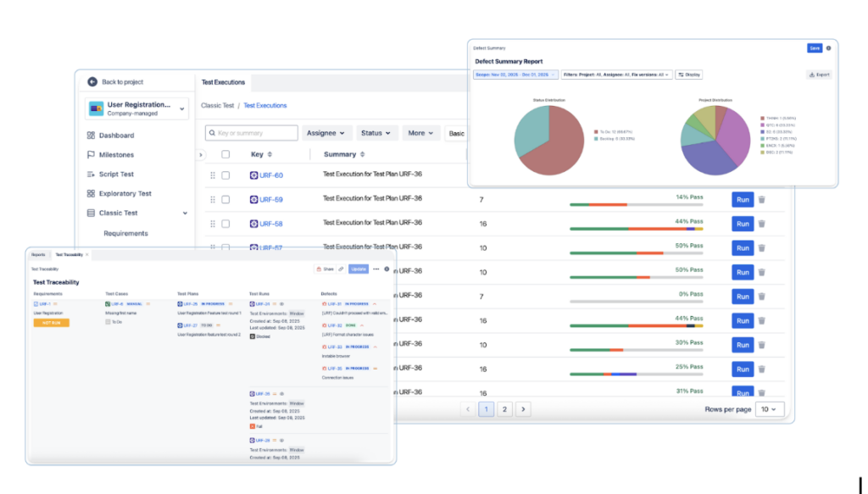Click the Key or summary search field

(252, 133)
